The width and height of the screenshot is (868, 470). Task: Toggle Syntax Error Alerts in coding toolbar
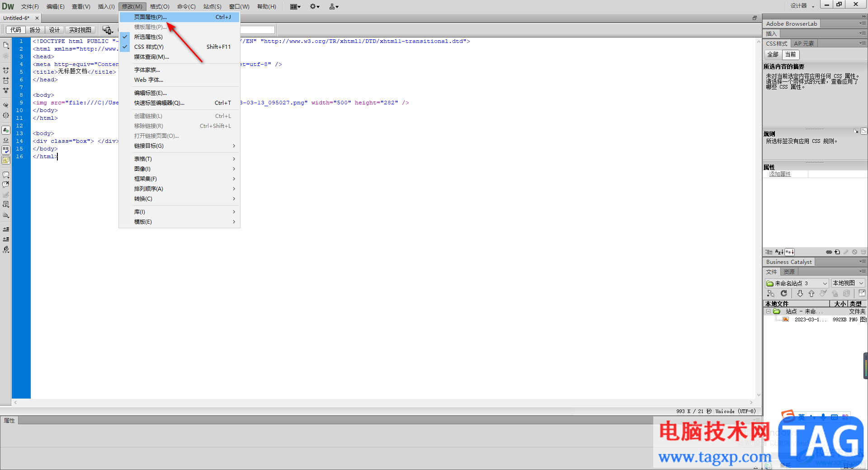[x=6, y=160]
